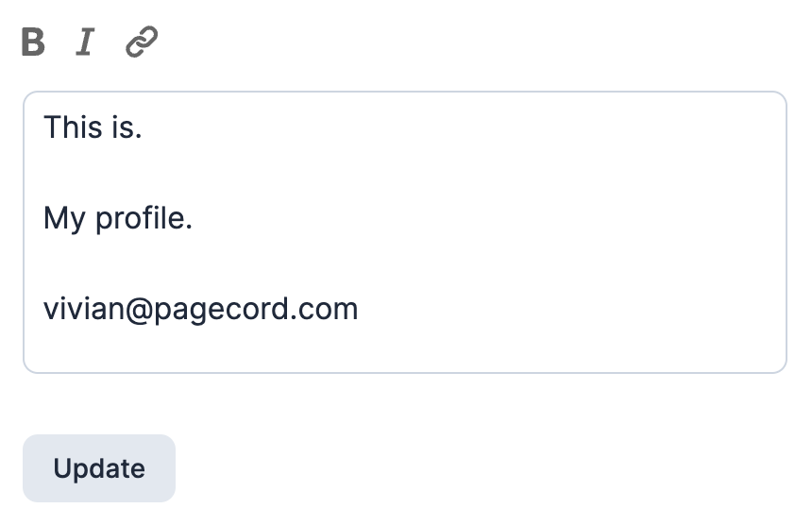Viewport: 812px width, 525px height.
Task: Click the @ symbol in the email
Action: (x=137, y=310)
